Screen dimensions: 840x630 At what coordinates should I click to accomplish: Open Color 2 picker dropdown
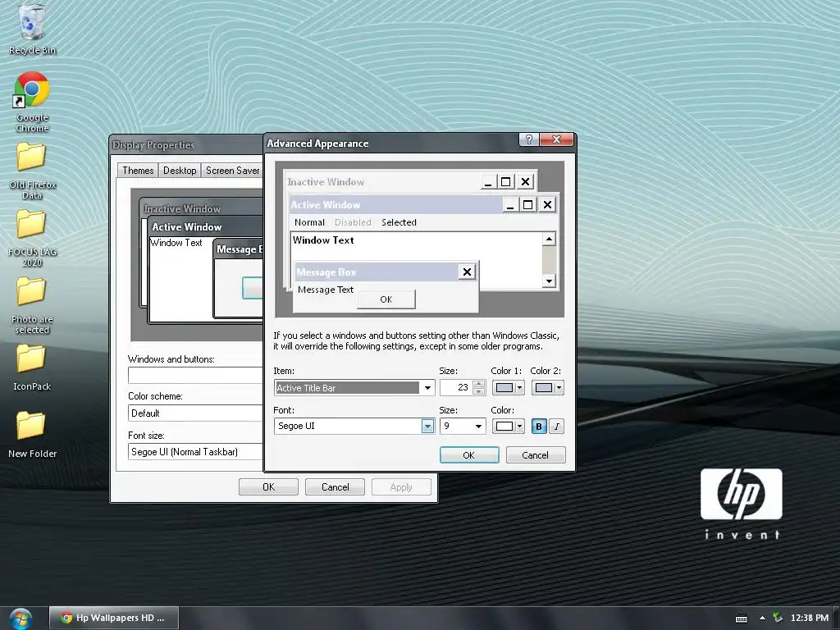[547, 388]
